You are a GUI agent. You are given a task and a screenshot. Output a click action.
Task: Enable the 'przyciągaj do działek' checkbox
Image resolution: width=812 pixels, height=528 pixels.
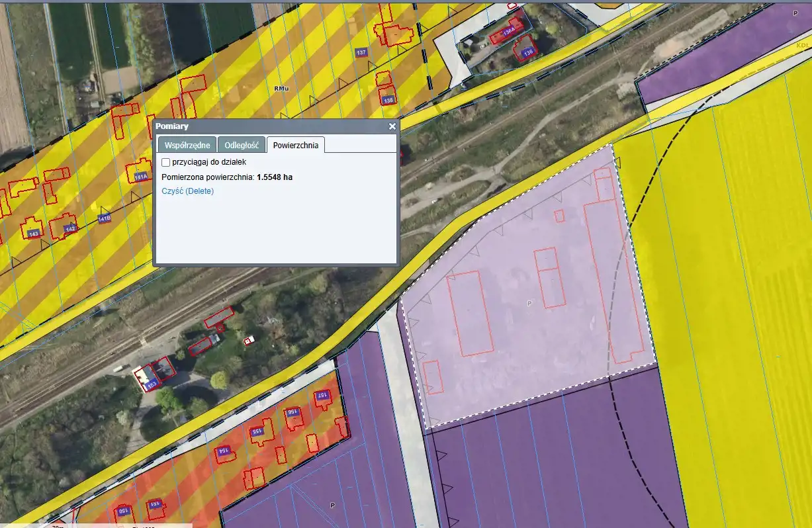click(165, 162)
